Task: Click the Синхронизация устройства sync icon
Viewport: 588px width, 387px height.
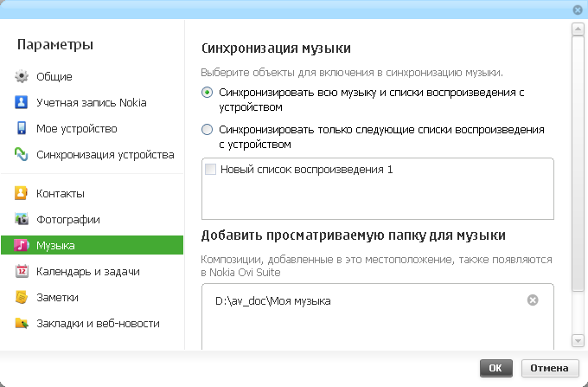Action: tap(22, 154)
